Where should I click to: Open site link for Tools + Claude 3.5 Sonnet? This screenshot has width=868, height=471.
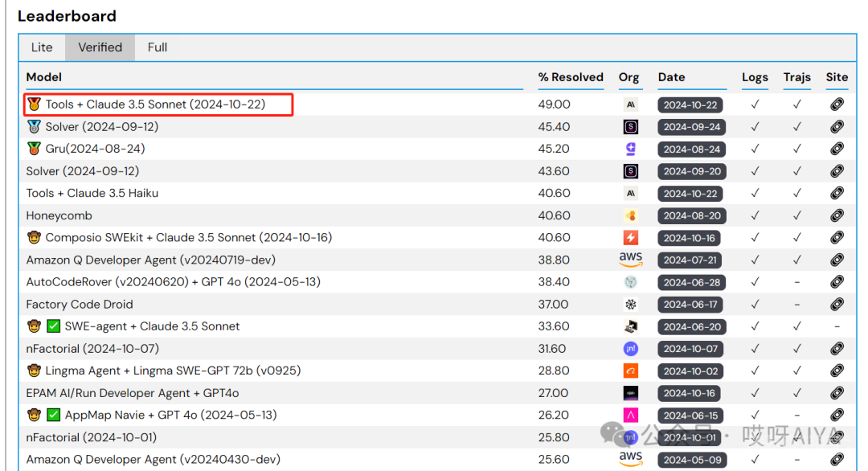tap(837, 104)
